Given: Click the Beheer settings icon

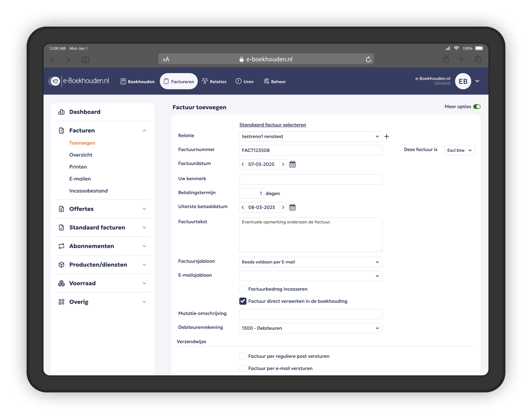Looking at the screenshot, I should [x=266, y=81].
